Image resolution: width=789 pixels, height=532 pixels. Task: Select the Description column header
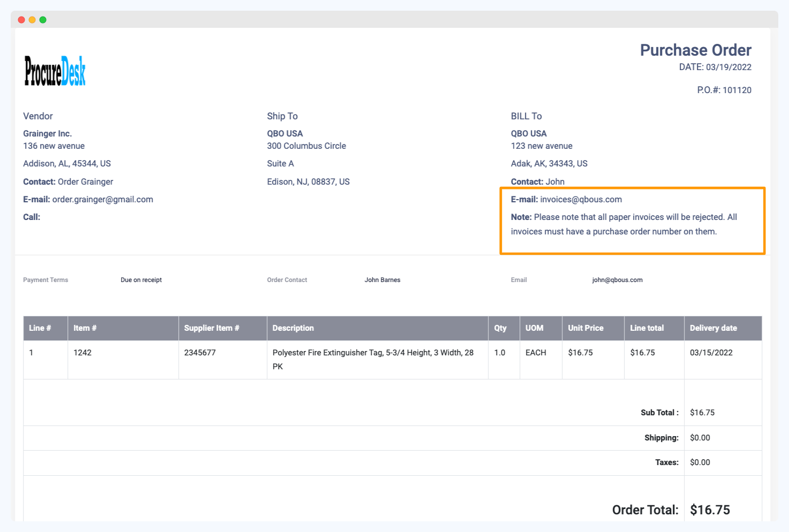tap(293, 328)
